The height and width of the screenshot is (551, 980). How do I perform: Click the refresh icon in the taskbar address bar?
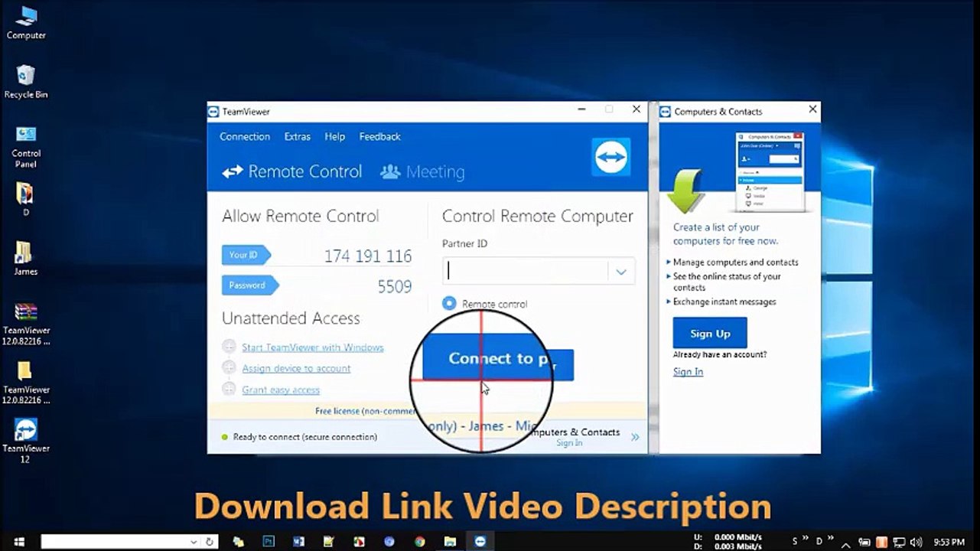click(x=210, y=542)
